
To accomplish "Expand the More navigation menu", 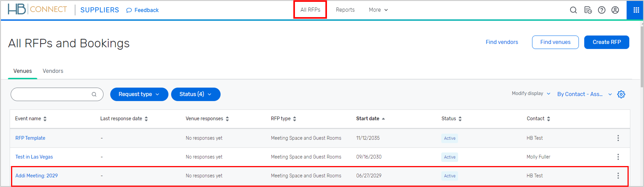I will 378,10.
